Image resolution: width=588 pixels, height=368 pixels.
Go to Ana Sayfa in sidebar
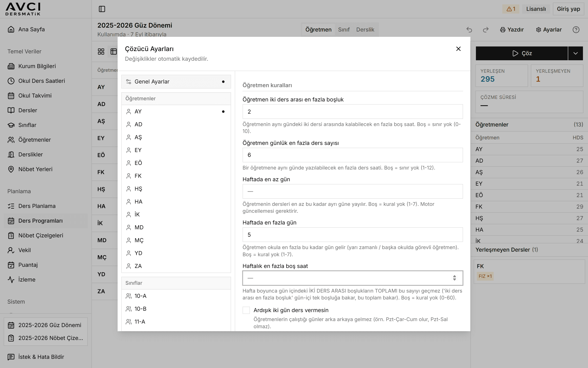pos(46,29)
